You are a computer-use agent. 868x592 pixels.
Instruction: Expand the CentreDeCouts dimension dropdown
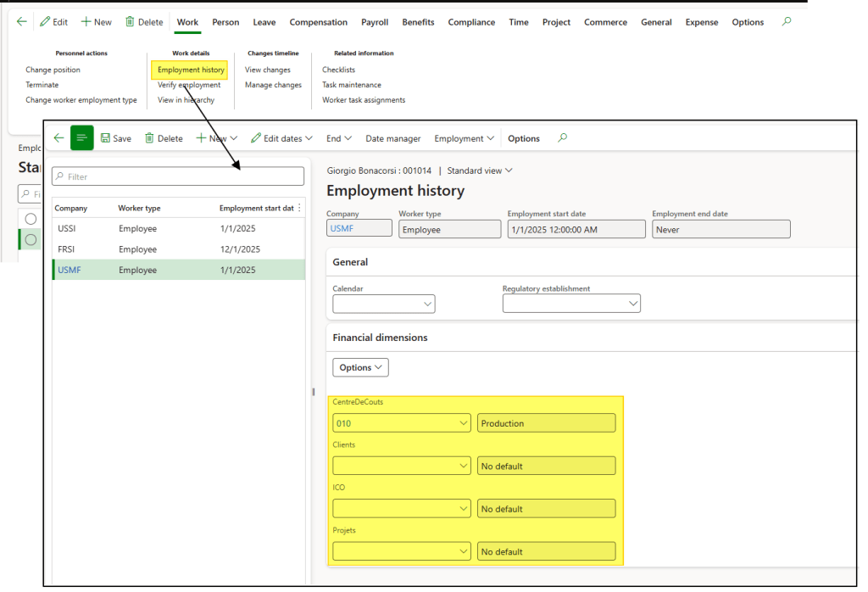[x=462, y=423]
